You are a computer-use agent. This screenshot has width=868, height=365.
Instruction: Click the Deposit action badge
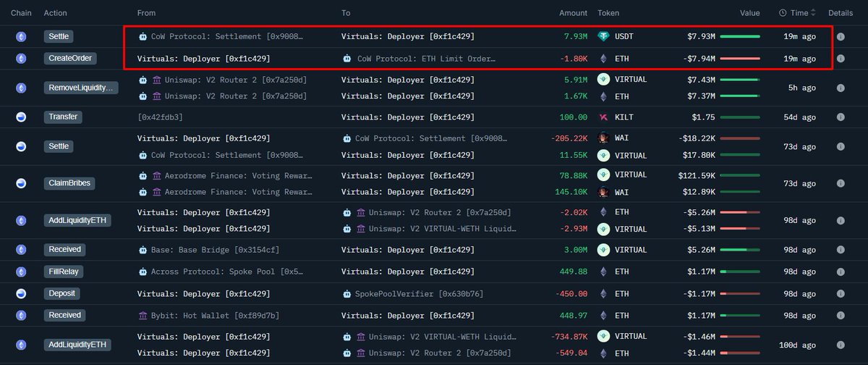pos(61,294)
